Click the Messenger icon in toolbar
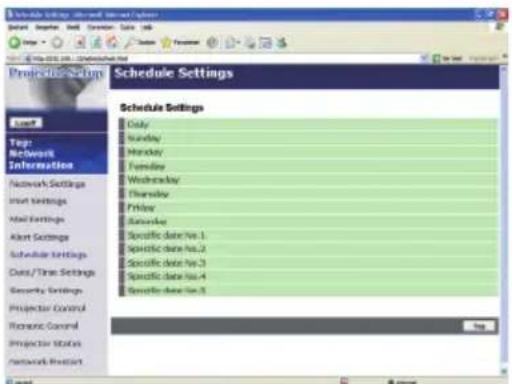Viewport: 512px width, 384px height. click(x=282, y=43)
